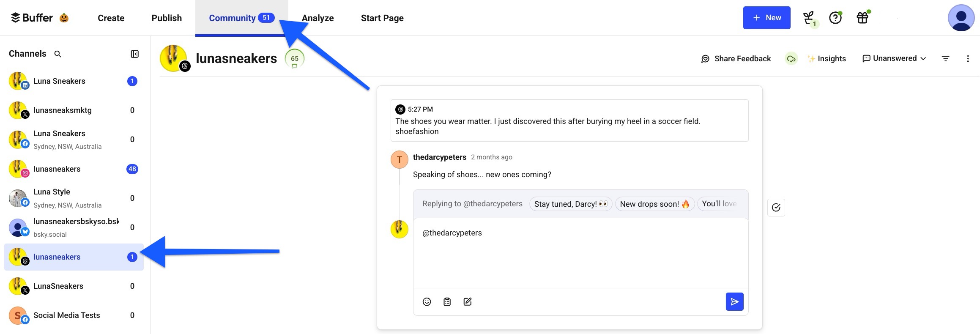
Task: Select Social Media Tests channel
Action: point(74,315)
